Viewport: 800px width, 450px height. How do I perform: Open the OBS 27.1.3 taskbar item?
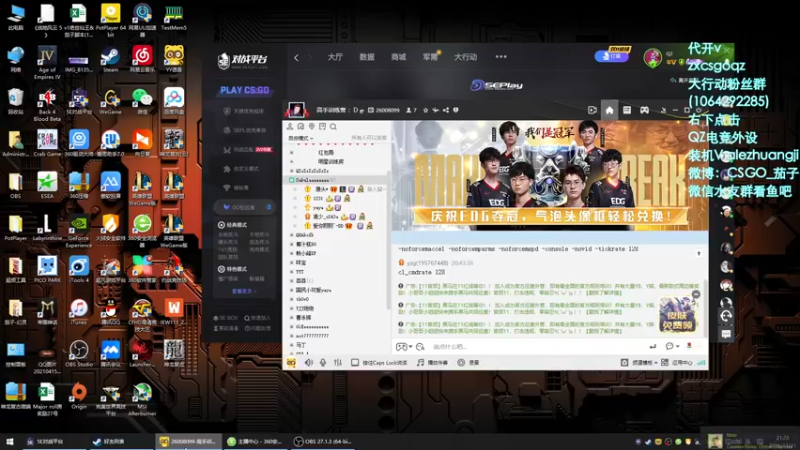click(x=321, y=441)
